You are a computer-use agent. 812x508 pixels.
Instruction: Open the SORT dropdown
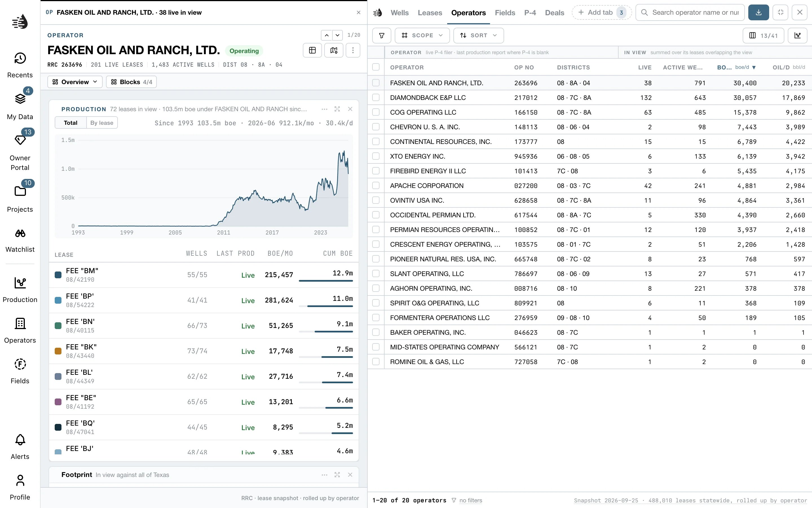point(478,35)
